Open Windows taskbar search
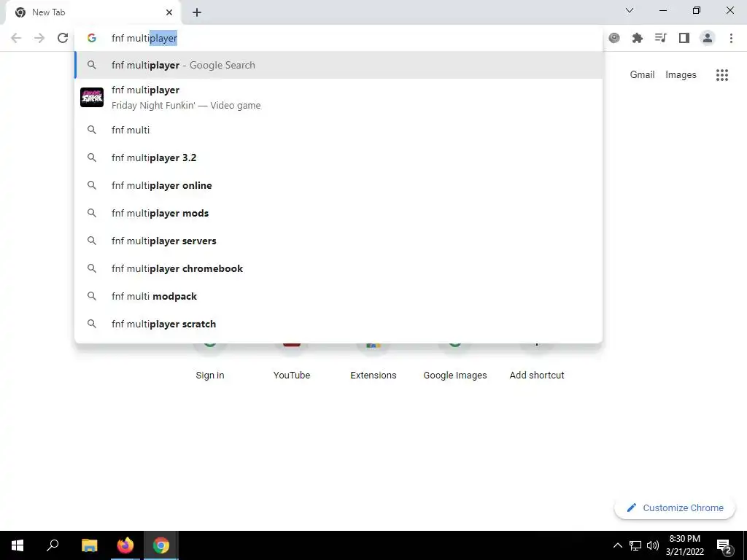This screenshot has height=560, width=747. [x=53, y=545]
